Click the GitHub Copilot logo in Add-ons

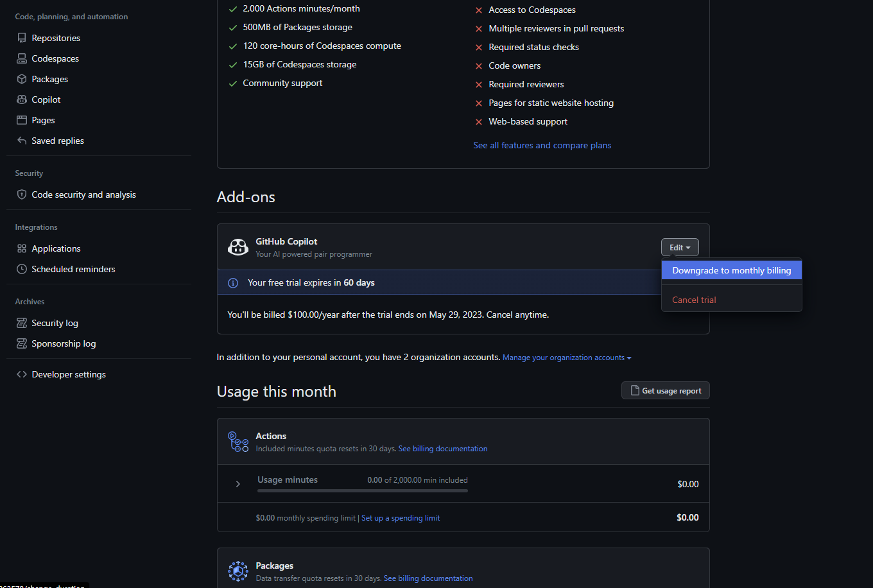click(238, 247)
